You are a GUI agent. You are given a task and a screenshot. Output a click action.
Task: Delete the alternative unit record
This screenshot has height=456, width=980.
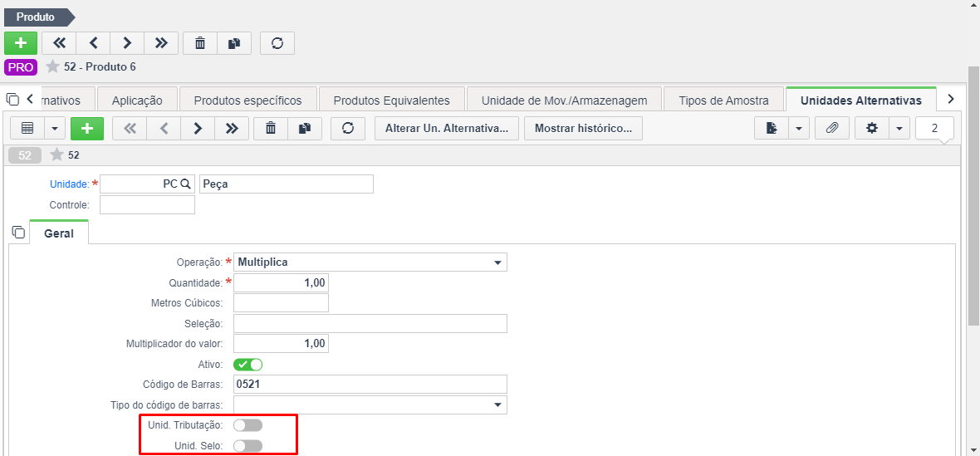pos(271,128)
